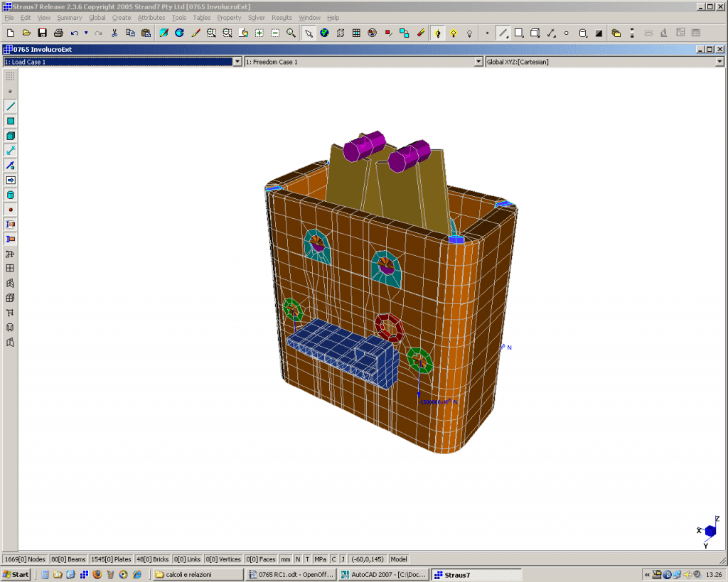Image resolution: width=728 pixels, height=582 pixels.
Task: Toggle the yellow light bulb button
Action: [x=453, y=33]
